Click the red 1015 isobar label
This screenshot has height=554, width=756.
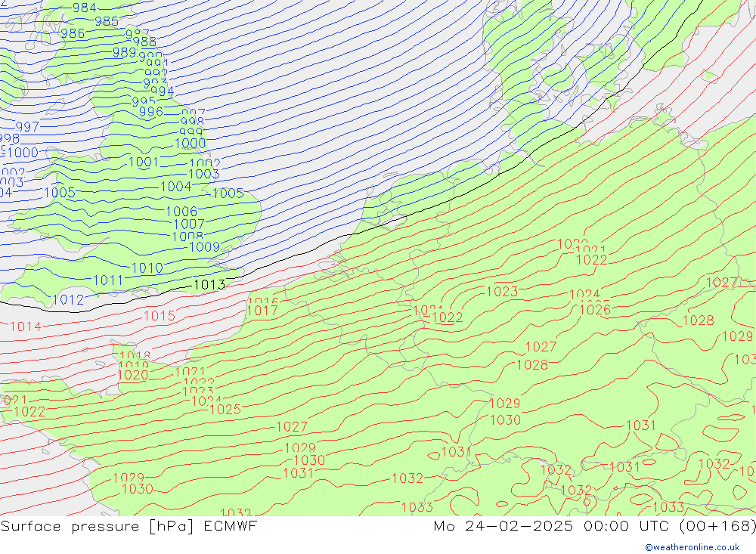(x=160, y=316)
